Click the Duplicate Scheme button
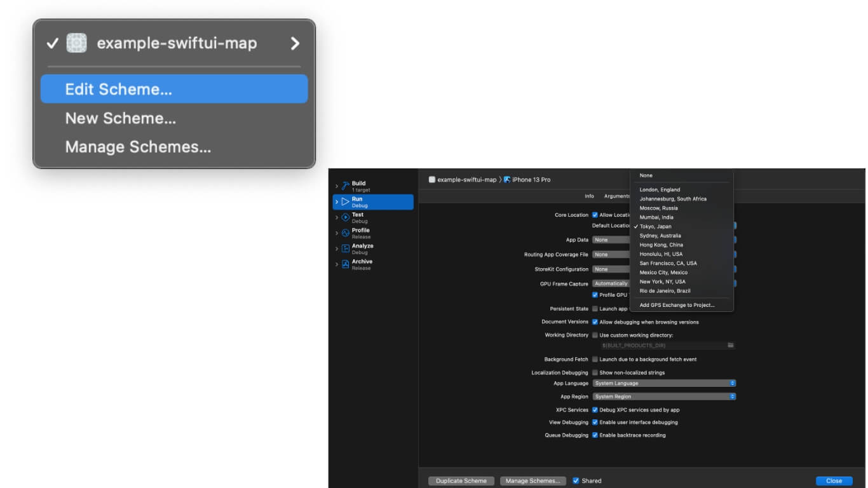This screenshot has width=868, height=488. click(461, 481)
